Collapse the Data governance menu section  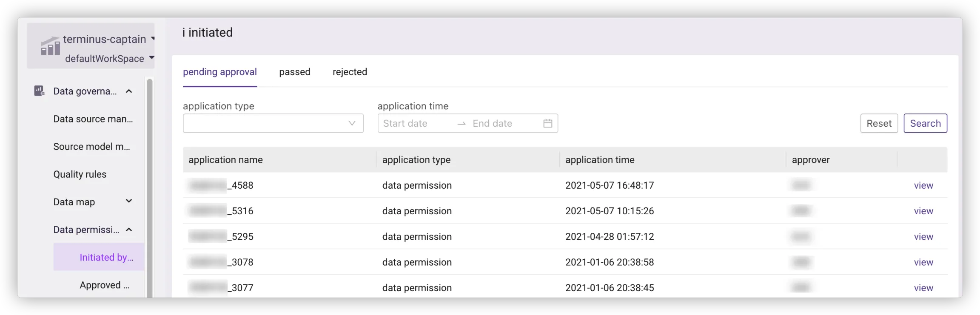coord(129,91)
